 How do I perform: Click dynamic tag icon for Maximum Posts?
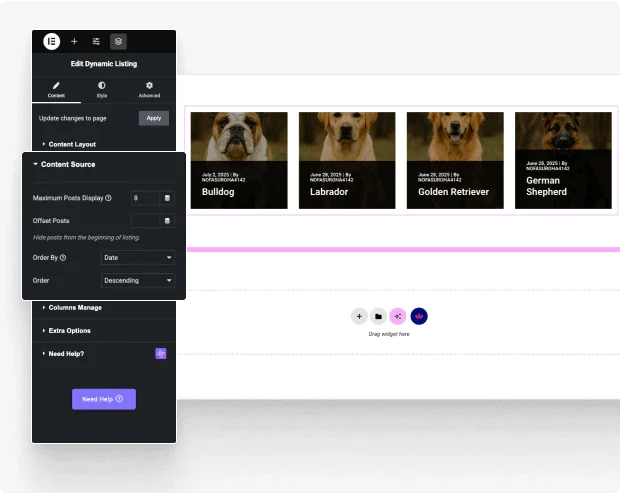(167, 198)
